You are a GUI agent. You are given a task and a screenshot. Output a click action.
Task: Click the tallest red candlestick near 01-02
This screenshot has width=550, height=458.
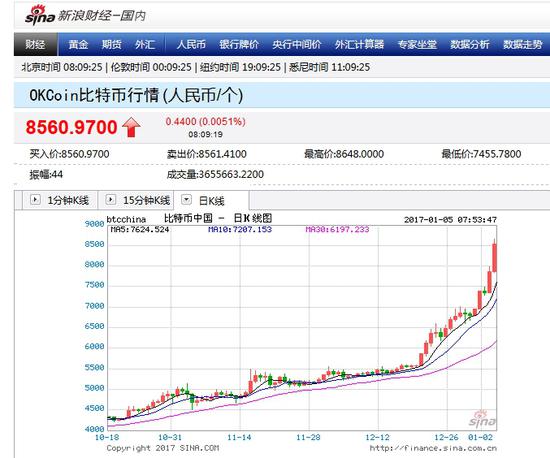coord(495,257)
